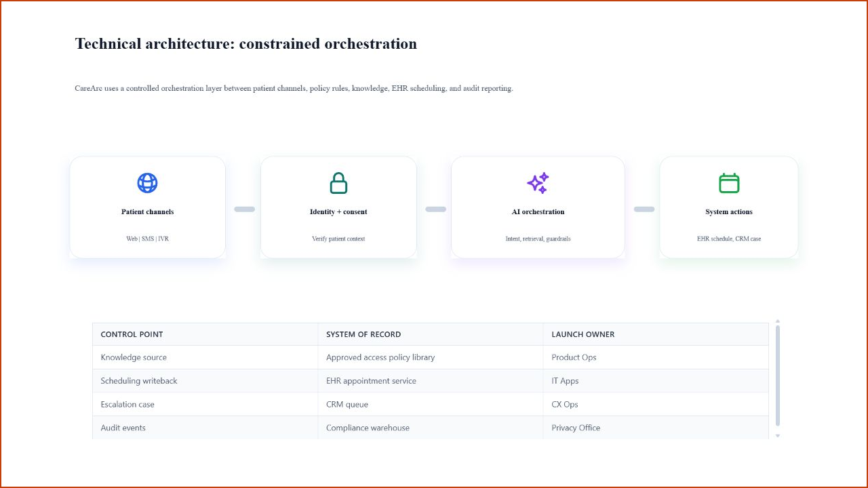The height and width of the screenshot is (488, 868).
Task: Click the 'Technical architecture: constrained orchestration' heading
Action: pos(246,44)
